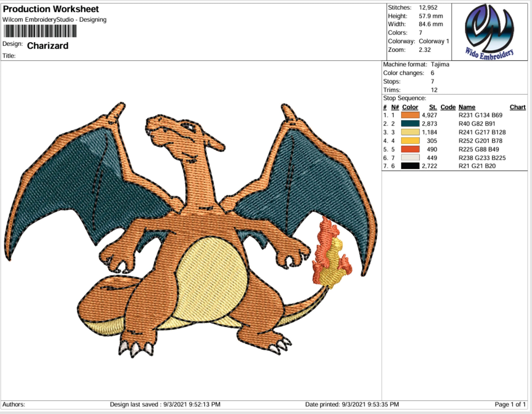Click the name "R231 G134 B69"
The image size is (532, 414).
pos(480,115)
